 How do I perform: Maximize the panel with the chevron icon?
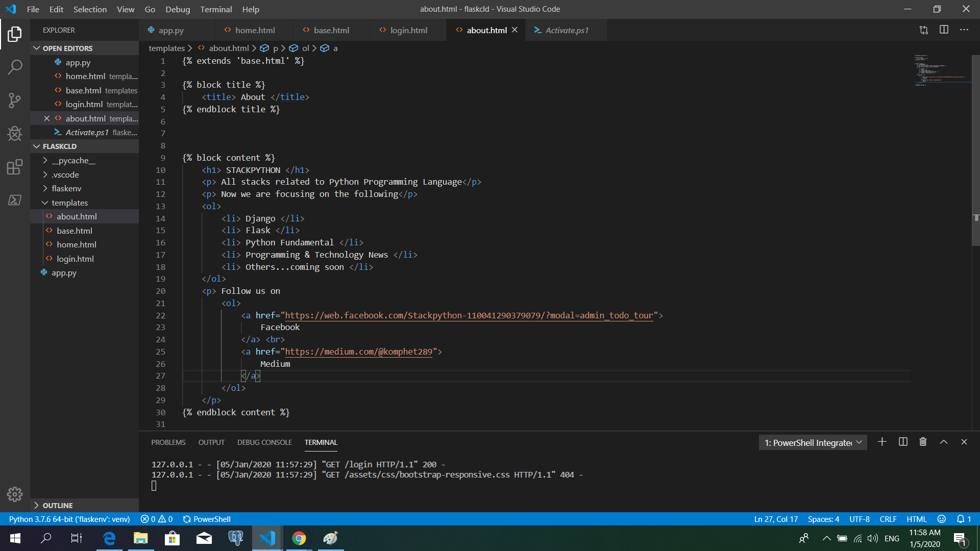943,442
